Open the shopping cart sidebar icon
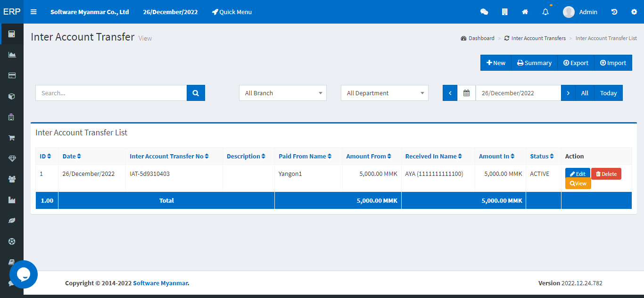Screen dimensions: 644x298 click(x=12, y=138)
